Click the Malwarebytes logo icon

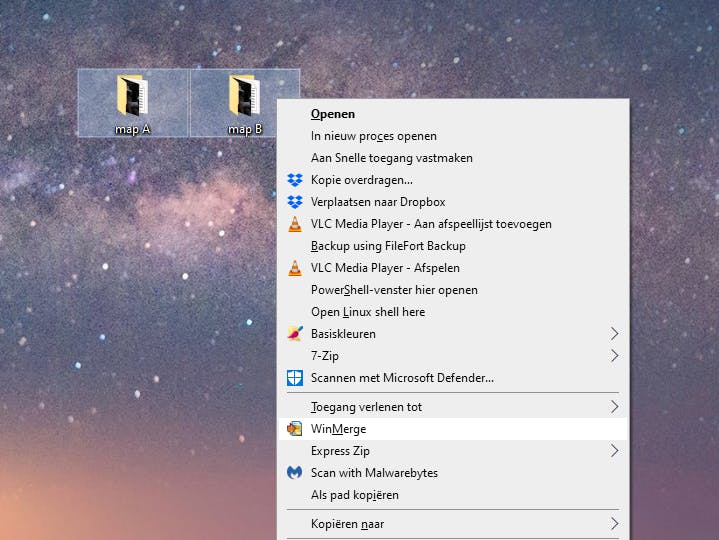(x=294, y=472)
